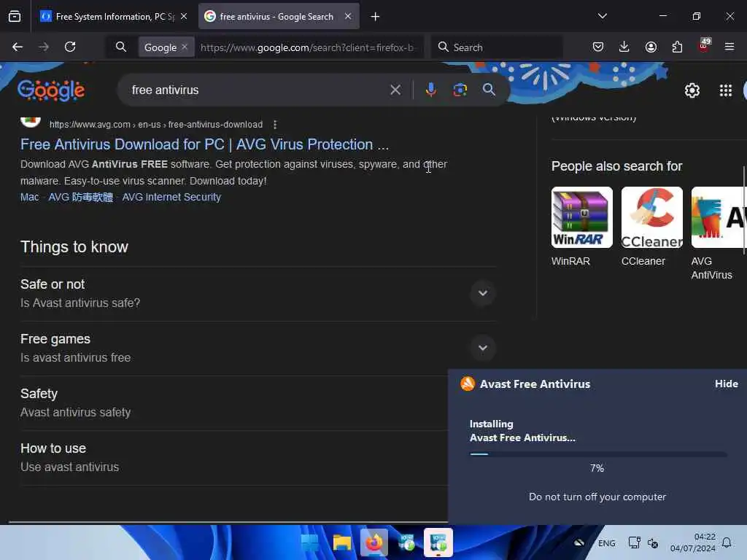Open more options for AVG result
The image size is (747, 560).
coord(275,125)
